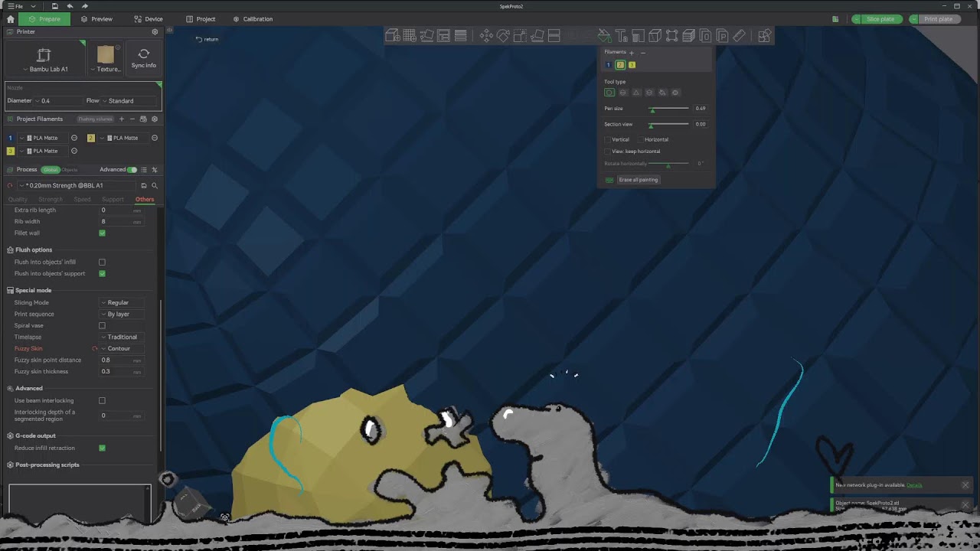The image size is (980, 551).
Task: Select the Lay on face tool
Action: point(537,35)
